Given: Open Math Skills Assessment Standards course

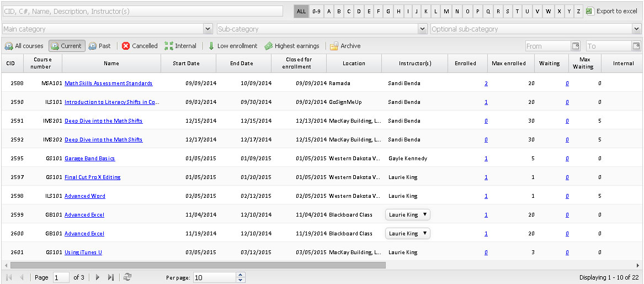Looking at the screenshot, I should pos(108,83).
